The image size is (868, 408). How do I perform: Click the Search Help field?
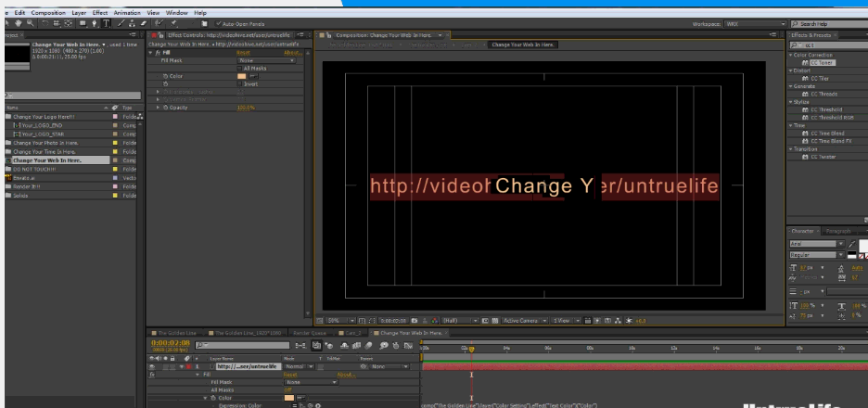coord(829,24)
